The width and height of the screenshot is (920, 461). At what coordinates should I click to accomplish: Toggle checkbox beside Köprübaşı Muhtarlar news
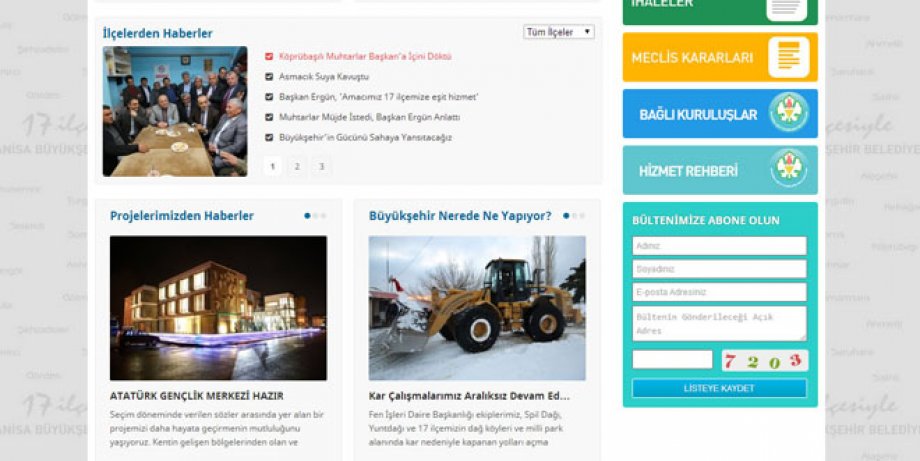tap(269, 57)
